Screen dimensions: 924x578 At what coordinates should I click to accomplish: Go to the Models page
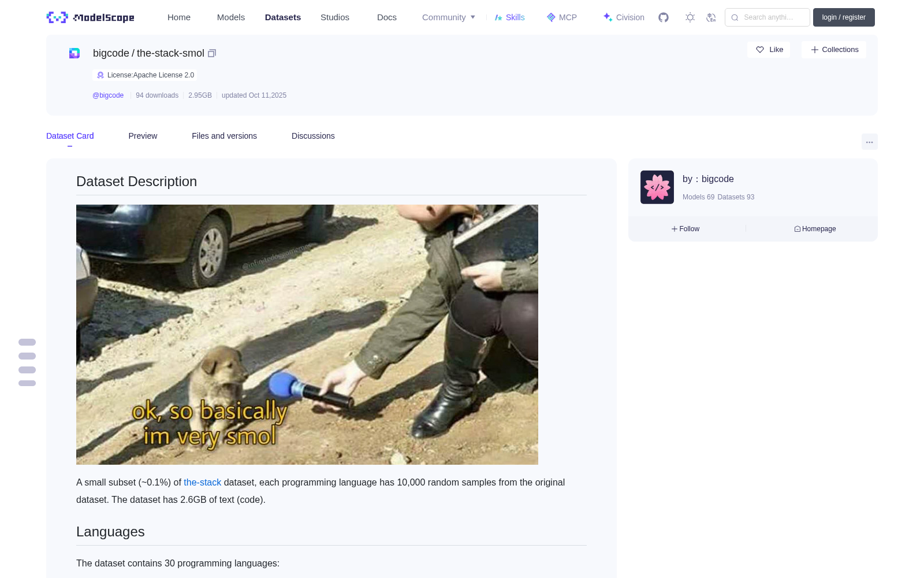[231, 17]
